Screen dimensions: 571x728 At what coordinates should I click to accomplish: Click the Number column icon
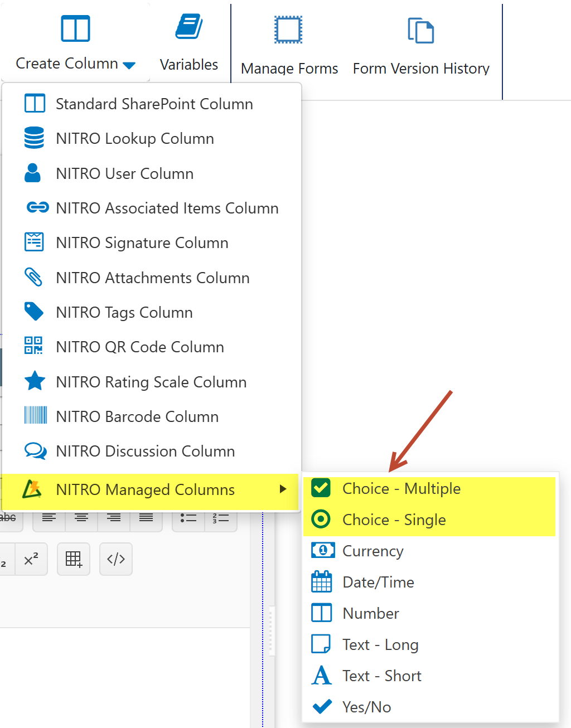pos(321,613)
